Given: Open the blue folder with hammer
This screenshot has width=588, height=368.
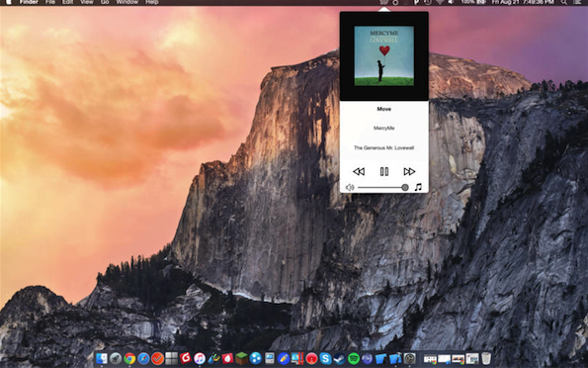Looking at the screenshot, I should [395, 359].
